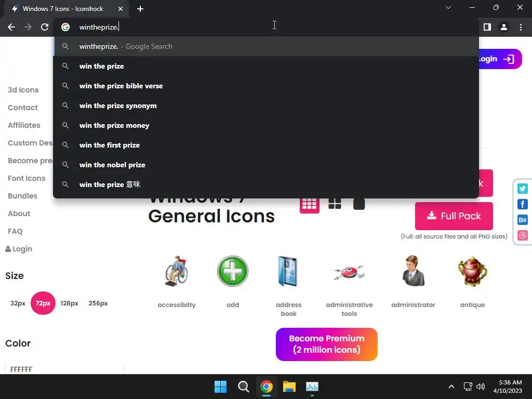This screenshot has height=399, width=532.
Task: Open the 3d Icons sidebar link
Action: 23,90
